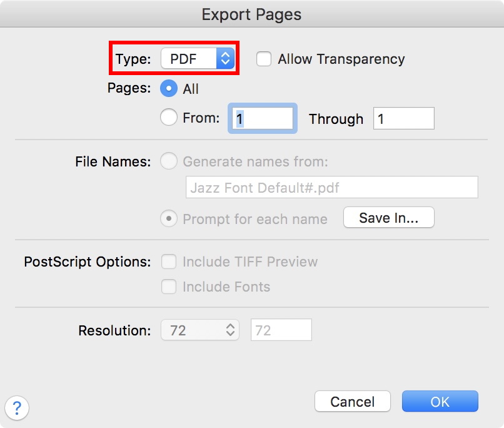Select Generate names from radio button
Image resolution: width=504 pixels, height=428 pixels.
[x=169, y=161]
